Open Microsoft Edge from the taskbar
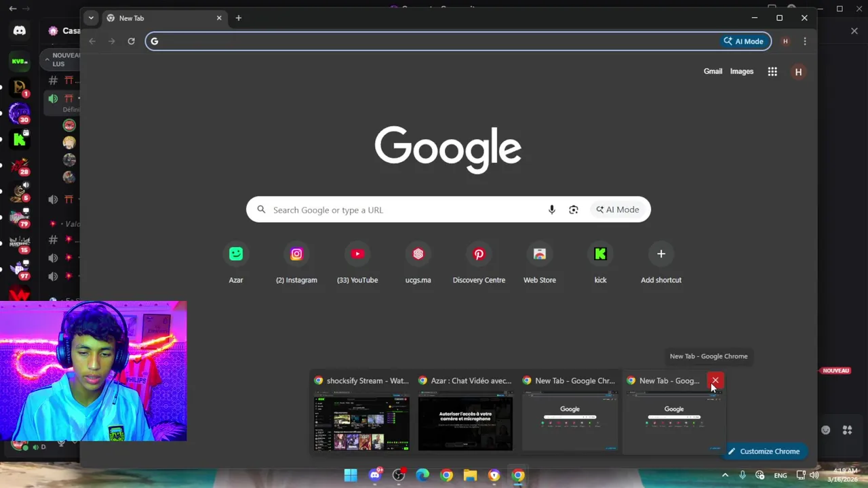 tap(422, 475)
